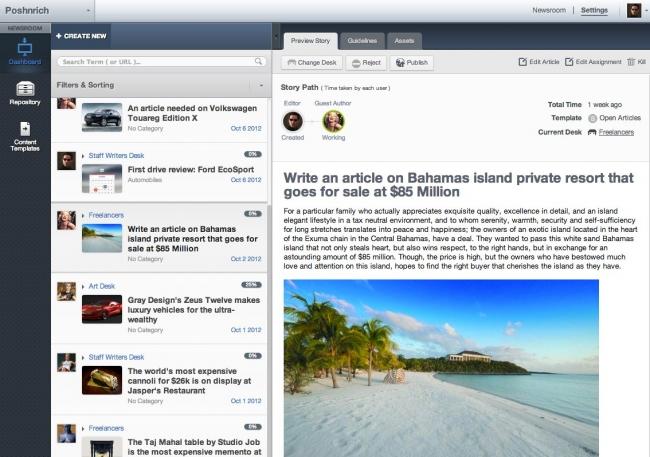Open the Bahamas beach thumbnail in list
This screenshot has width=650, height=457.
(102, 238)
